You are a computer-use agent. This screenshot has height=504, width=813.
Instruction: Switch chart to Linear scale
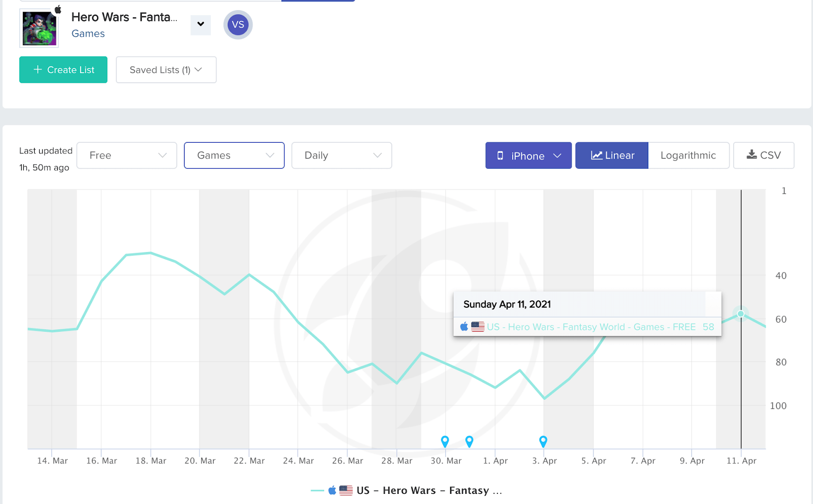[x=612, y=155]
